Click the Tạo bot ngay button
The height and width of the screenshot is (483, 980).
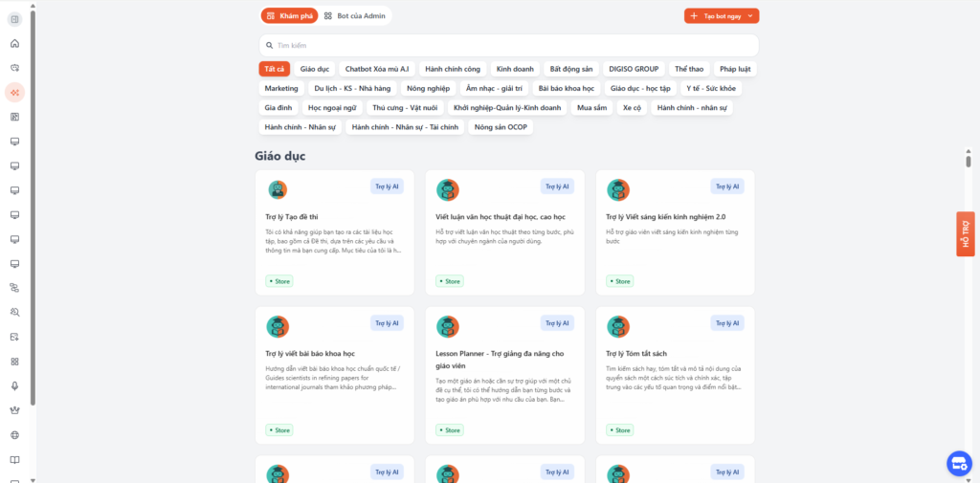722,16
